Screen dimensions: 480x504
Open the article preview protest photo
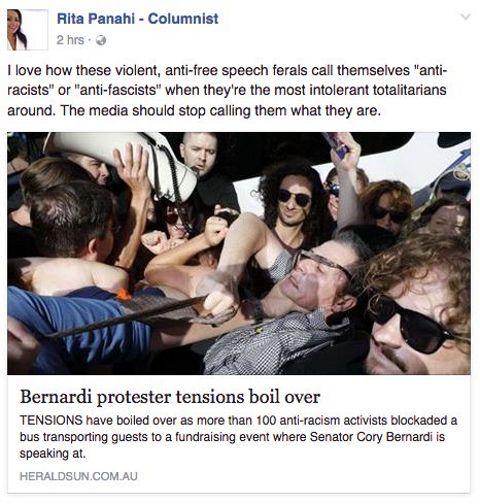pyautogui.click(x=239, y=253)
